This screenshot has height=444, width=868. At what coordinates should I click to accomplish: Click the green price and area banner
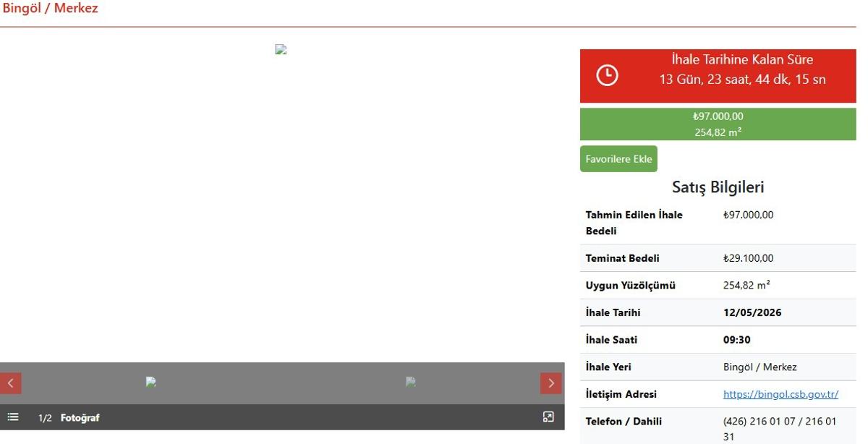tap(718, 124)
